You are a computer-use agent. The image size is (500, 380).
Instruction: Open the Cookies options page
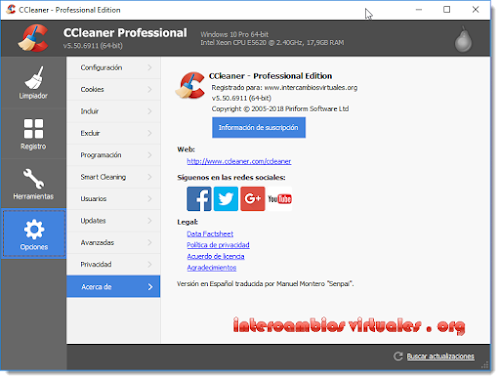pos(113,89)
